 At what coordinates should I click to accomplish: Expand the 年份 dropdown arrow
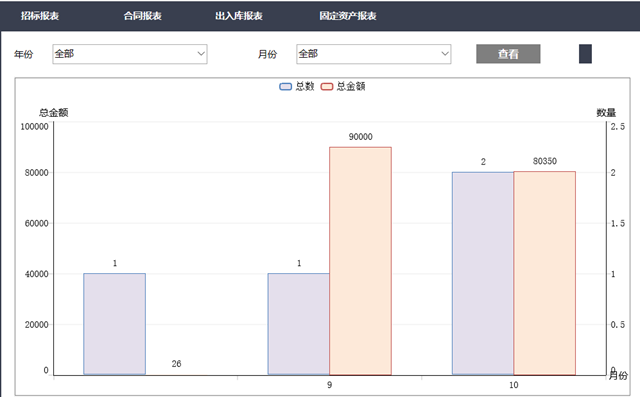pyautogui.click(x=201, y=54)
